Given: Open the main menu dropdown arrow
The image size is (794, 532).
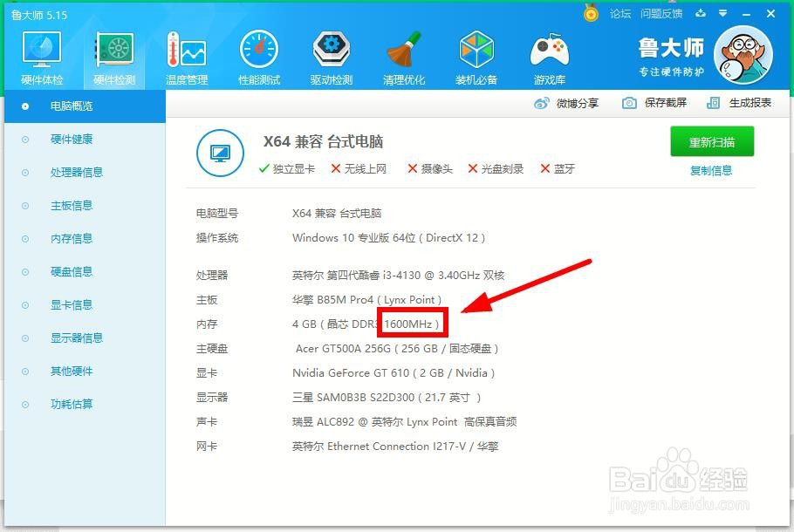Looking at the screenshot, I should point(721,14).
